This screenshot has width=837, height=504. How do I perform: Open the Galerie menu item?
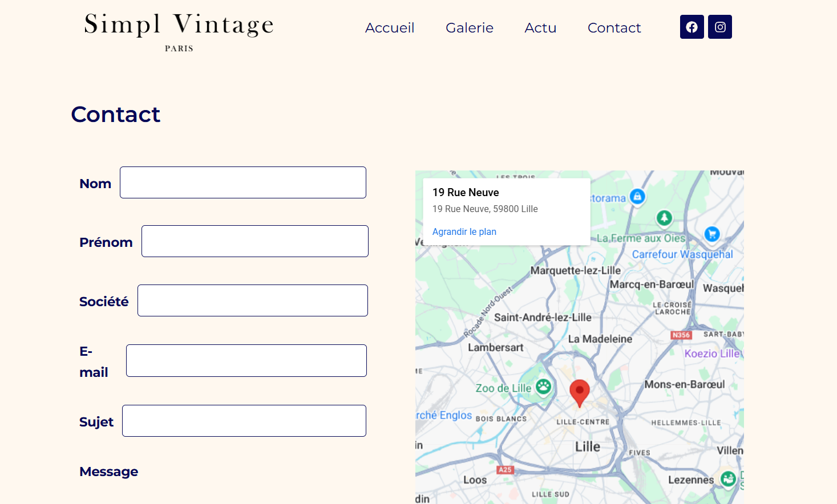(470, 28)
